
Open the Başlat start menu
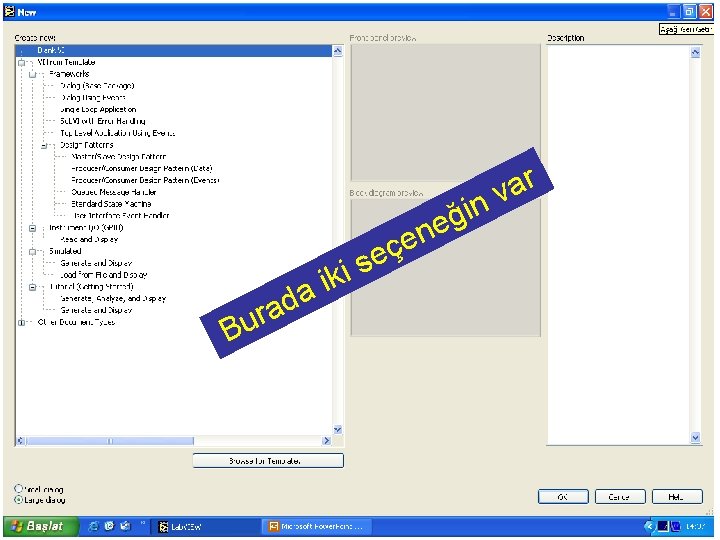[x=40, y=526]
